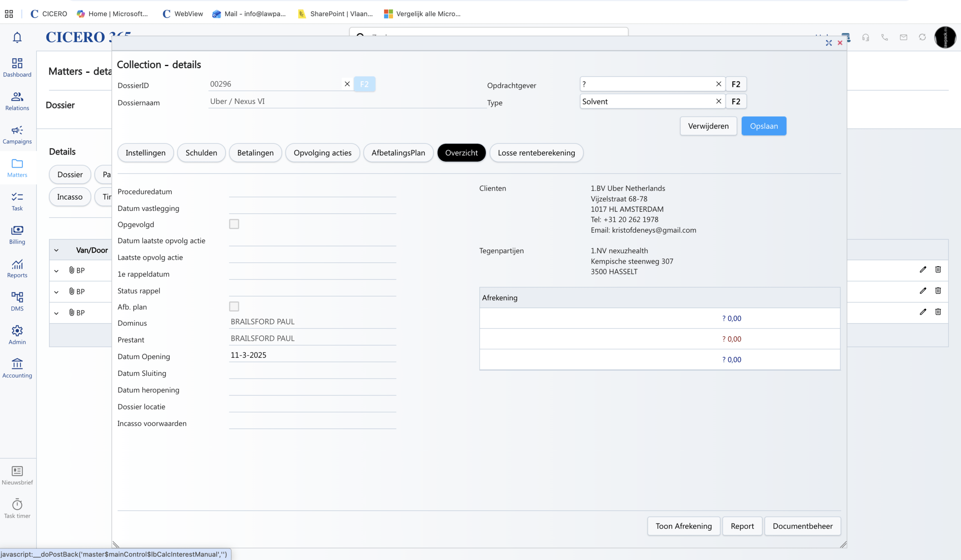The height and width of the screenshot is (560, 961).
Task: Open the Campaigns megaphone icon
Action: [17, 134]
